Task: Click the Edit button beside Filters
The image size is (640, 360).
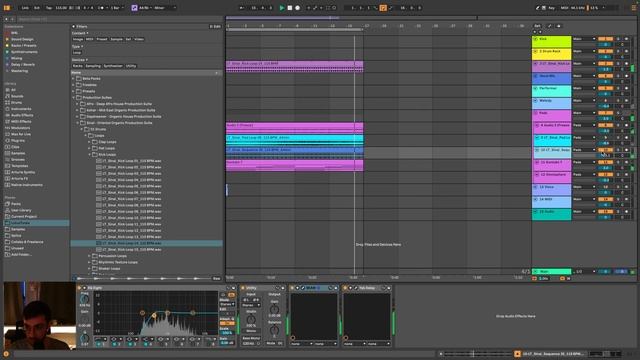Action: (x=216, y=27)
